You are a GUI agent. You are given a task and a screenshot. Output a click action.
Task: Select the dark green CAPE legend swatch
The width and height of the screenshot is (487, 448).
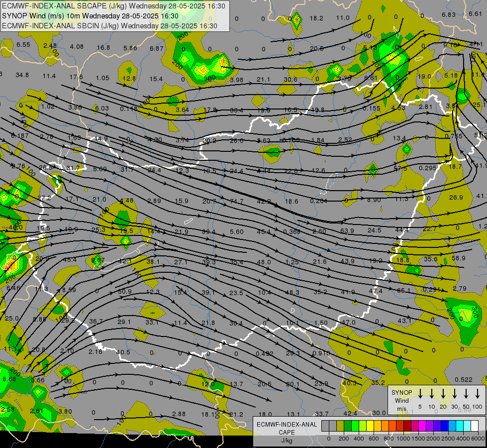(x=348, y=426)
